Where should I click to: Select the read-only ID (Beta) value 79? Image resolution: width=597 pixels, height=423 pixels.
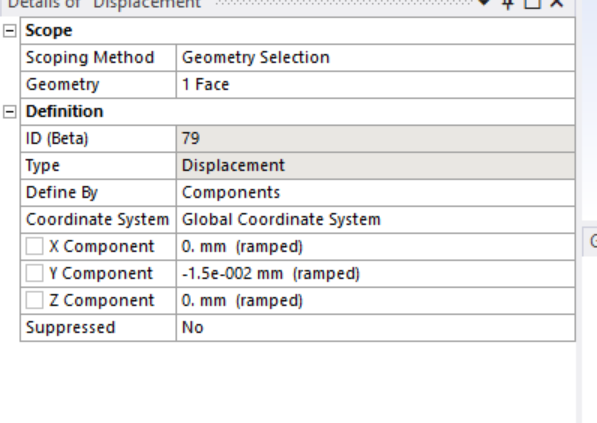click(375, 139)
